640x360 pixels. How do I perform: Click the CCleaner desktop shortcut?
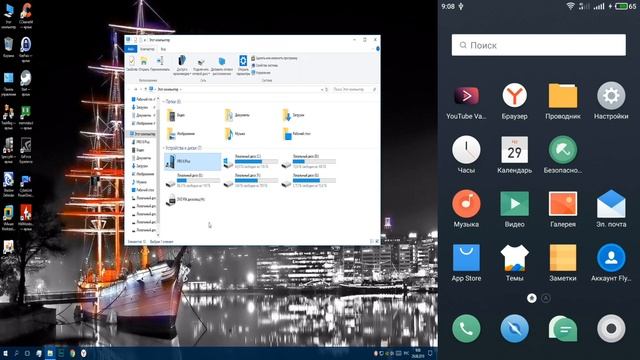[x=26, y=16]
